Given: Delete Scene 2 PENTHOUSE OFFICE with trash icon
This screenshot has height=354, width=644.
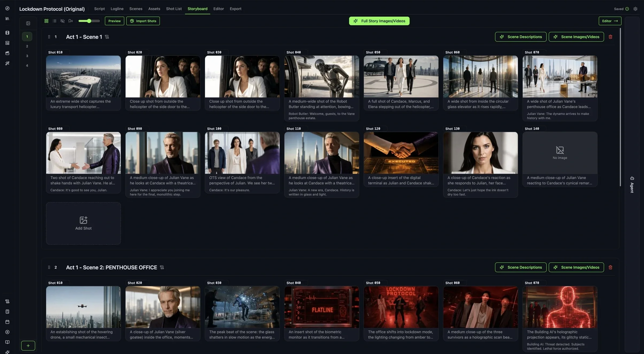Looking at the screenshot, I should (x=610, y=267).
